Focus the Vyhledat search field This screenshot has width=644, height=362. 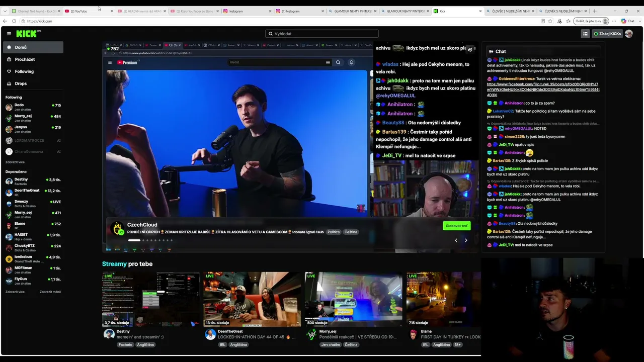[x=321, y=34]
